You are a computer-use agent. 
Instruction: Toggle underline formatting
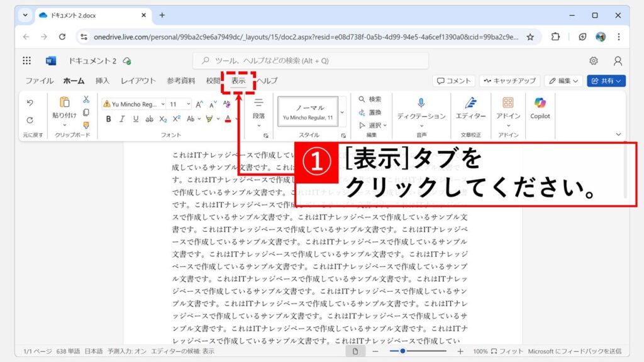click(x=135, y=119)
